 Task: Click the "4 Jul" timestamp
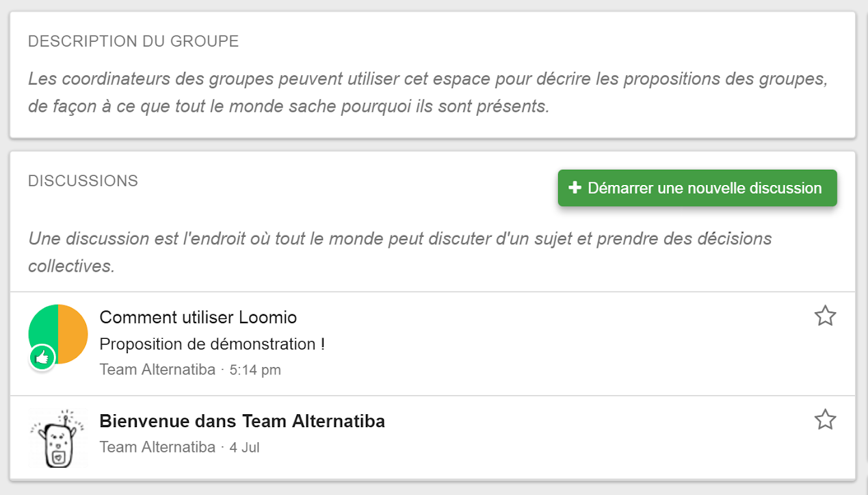coord(244,446)
